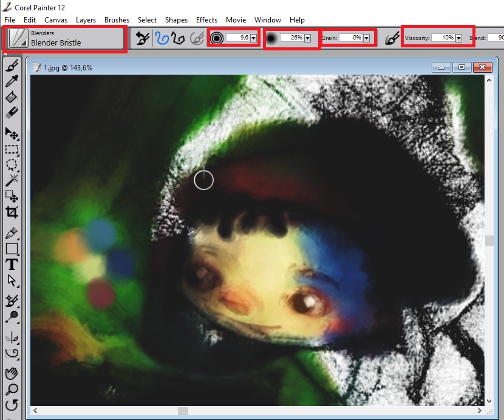Open the Movie menu

pos(236,20)
